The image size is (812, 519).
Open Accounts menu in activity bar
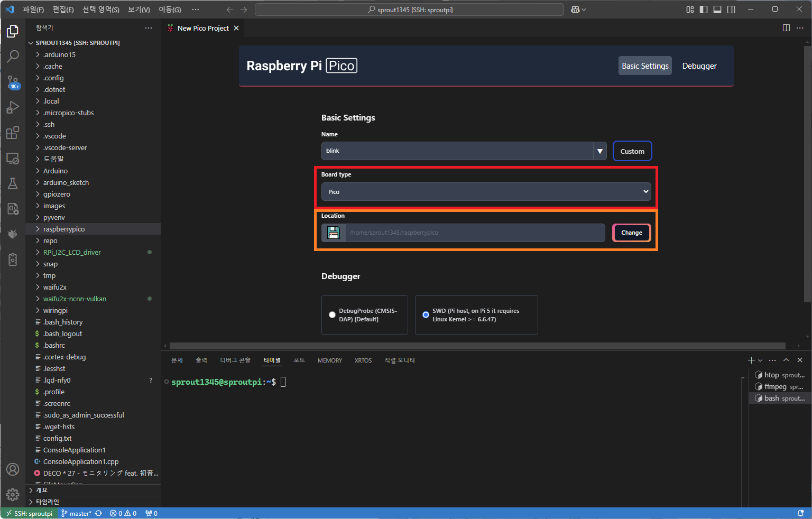tap(13, 469)
